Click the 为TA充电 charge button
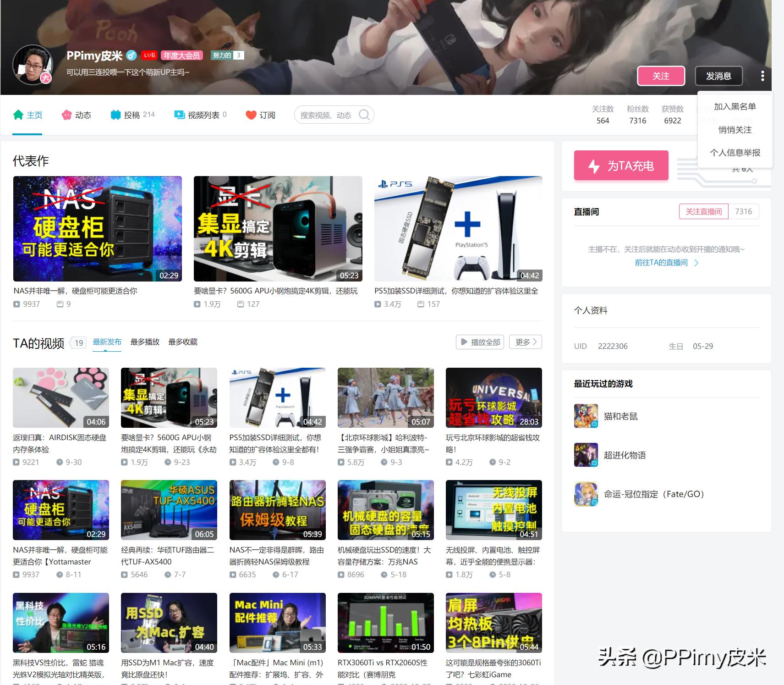 pos(621,166)
